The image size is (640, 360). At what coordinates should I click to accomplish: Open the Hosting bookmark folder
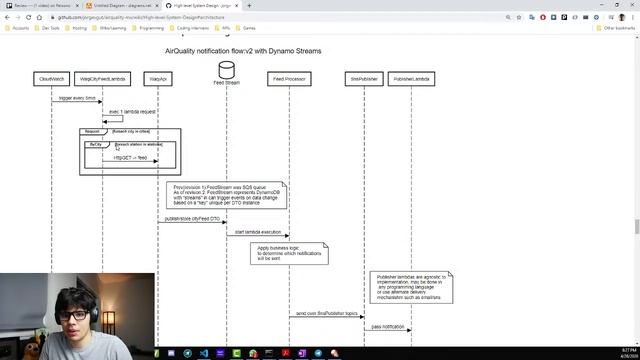pyautogui.click(x=76, y=28)
